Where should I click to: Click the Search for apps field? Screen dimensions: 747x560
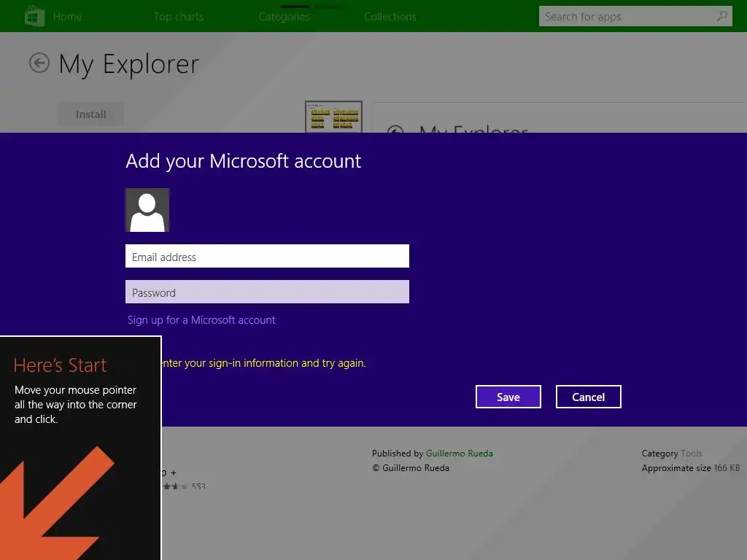[635, 16]
